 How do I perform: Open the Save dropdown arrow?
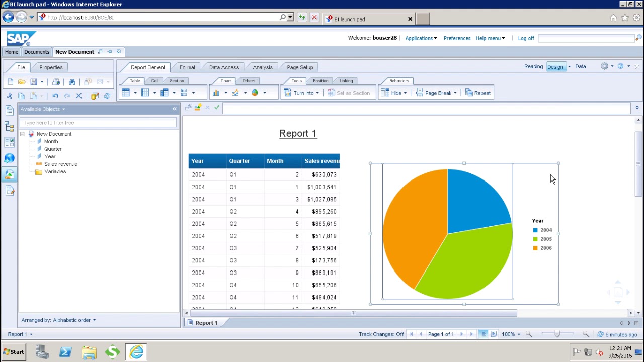coord(42,82)
